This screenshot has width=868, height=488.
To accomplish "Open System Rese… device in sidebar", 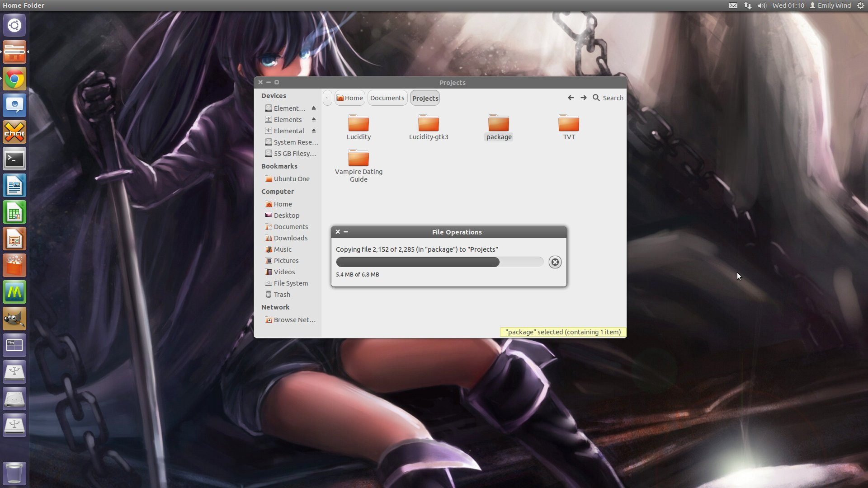I will (x=292, y=142).
